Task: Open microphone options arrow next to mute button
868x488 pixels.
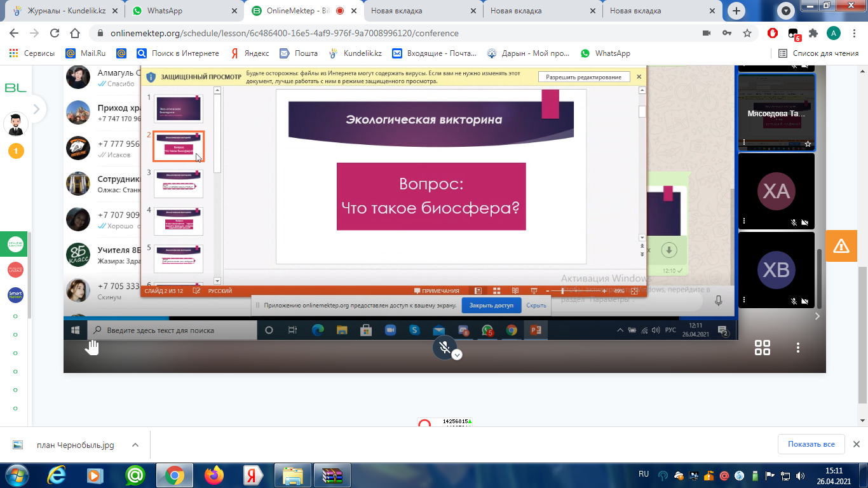Action: click(x=457, y=355)
